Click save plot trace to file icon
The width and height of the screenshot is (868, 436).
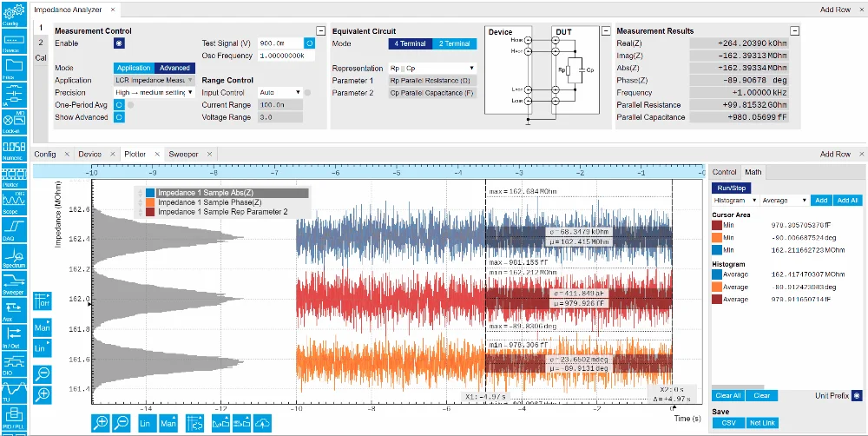(x=220, y=423)
